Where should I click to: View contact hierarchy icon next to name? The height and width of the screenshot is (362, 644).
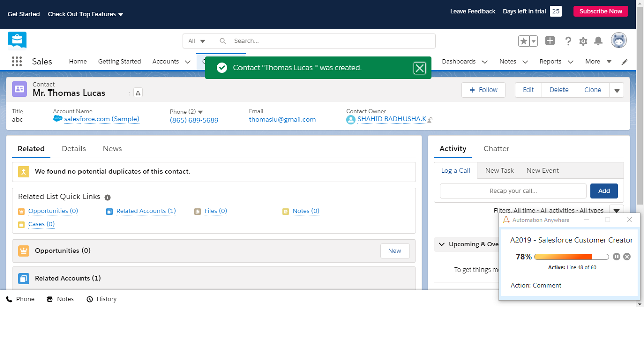pos(138,93)
